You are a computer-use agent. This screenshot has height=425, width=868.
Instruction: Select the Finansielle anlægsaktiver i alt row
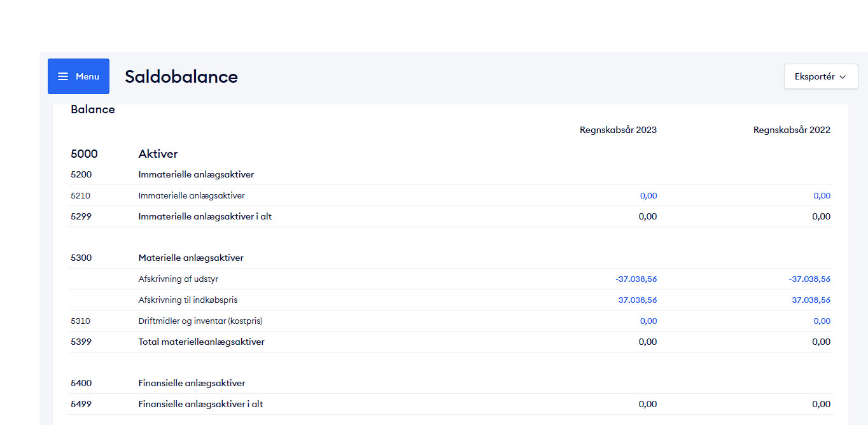pyautogui.click(x=200, y=405)
